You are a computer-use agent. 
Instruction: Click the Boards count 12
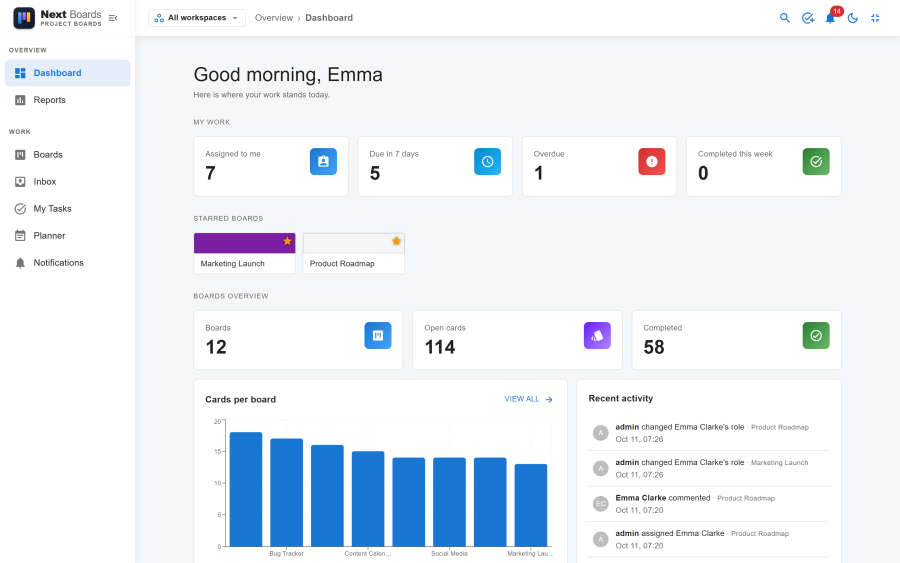216,347
